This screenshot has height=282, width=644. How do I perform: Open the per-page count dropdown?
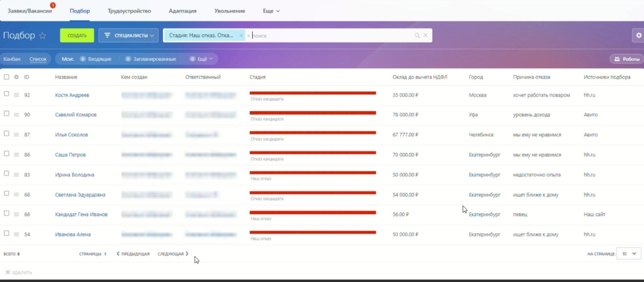(x=629, y=254)
